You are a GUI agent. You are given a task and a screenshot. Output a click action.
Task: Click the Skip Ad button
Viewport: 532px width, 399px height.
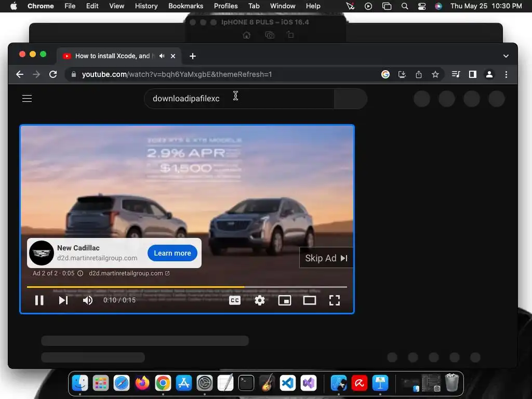pyautogui.click(x=326, y=258)
